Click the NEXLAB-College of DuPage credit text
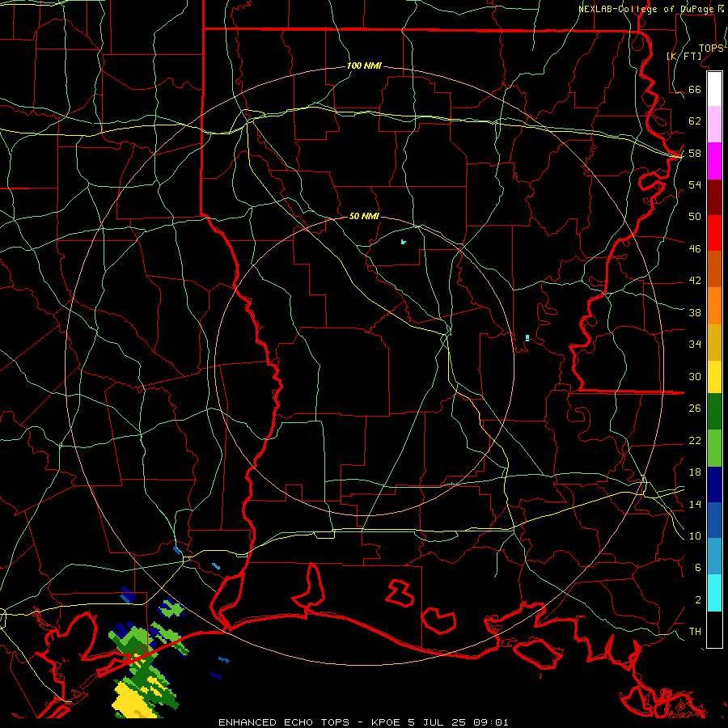The height and width of the screenshot is (728, 728). click(648, 9)
